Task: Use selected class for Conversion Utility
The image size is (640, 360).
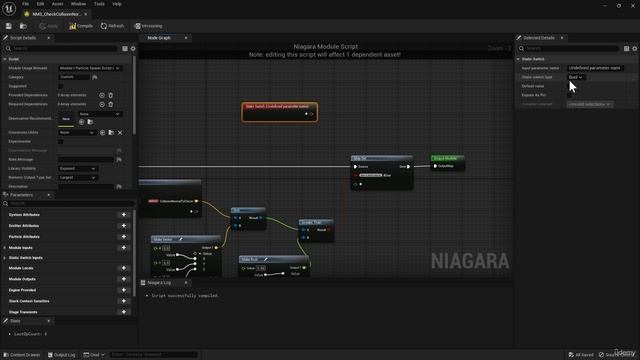Action: 102,133
